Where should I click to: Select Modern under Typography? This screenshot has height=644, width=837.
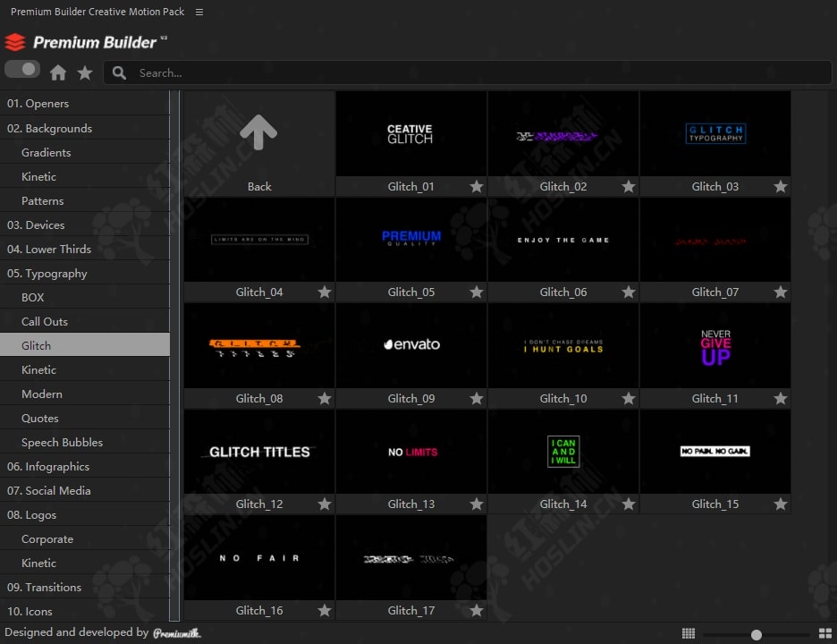pos(85,394)
